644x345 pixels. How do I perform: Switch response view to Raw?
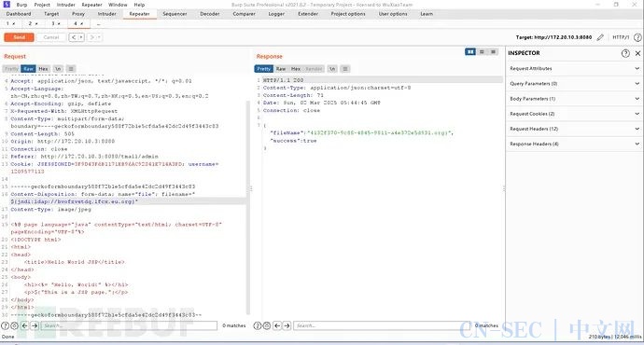tap(281, 69)
